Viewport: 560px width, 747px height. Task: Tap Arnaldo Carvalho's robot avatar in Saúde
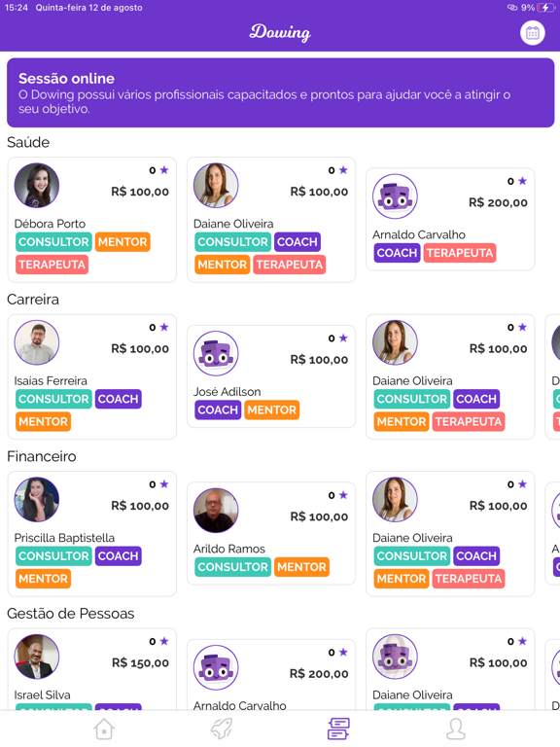395,196
